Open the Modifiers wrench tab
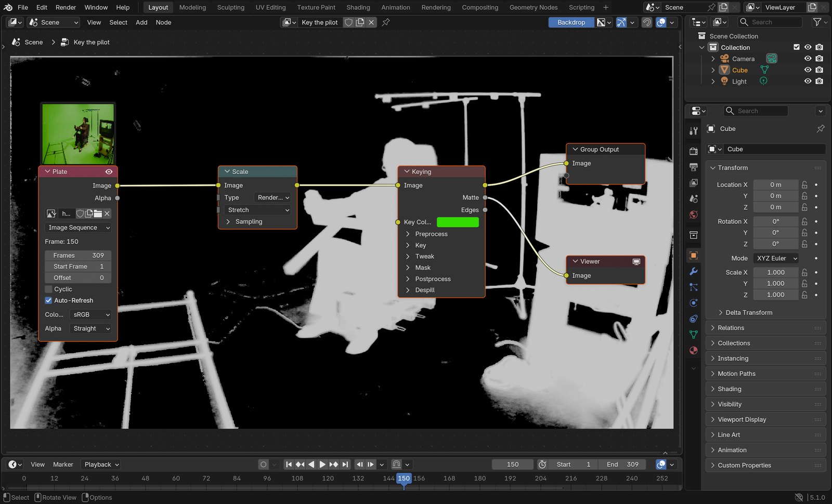This screenshot has height=504, width=832. 693,271
